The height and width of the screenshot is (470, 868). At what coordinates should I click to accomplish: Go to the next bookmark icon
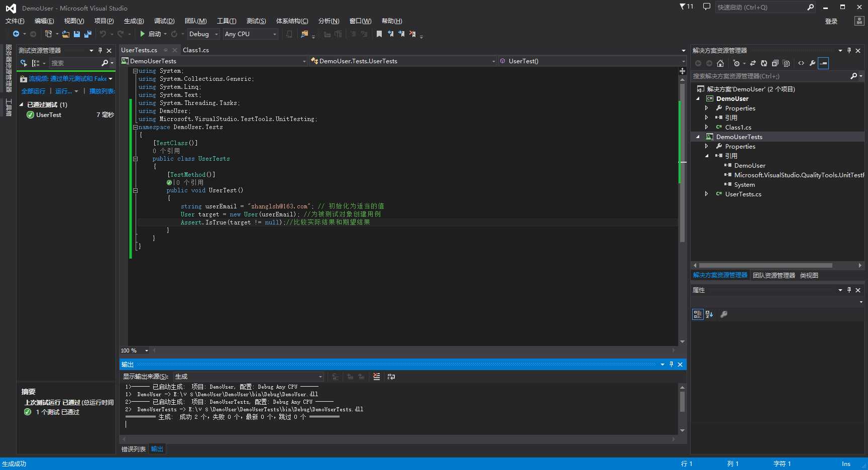401,34
